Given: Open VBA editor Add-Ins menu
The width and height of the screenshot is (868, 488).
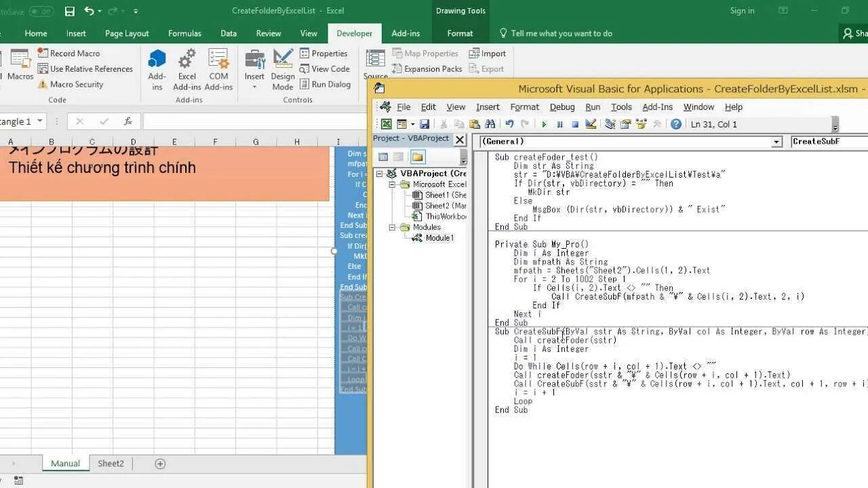Looking at the screenshot, I should click(x=658, y=106).
